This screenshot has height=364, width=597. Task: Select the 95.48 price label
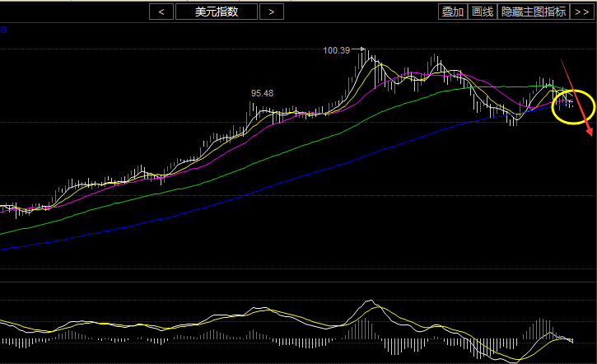(262, 93)
